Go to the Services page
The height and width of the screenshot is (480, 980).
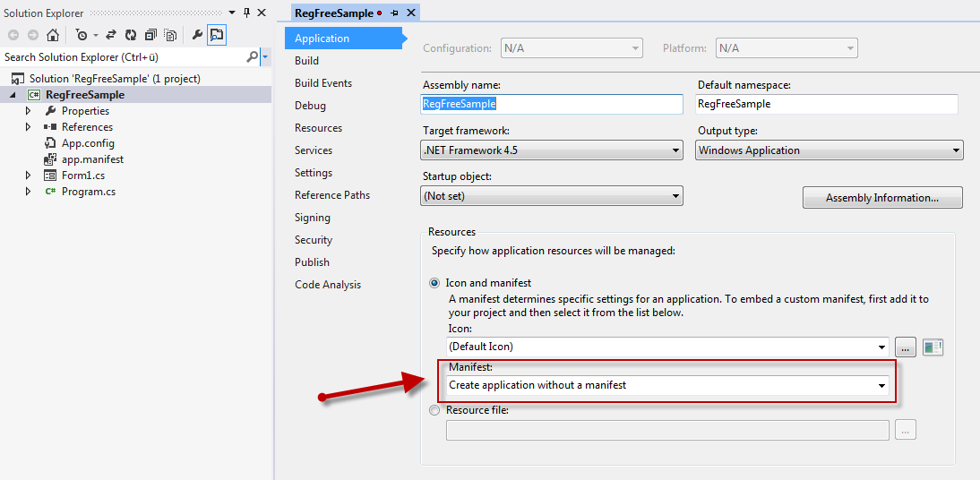coord(314,150)
